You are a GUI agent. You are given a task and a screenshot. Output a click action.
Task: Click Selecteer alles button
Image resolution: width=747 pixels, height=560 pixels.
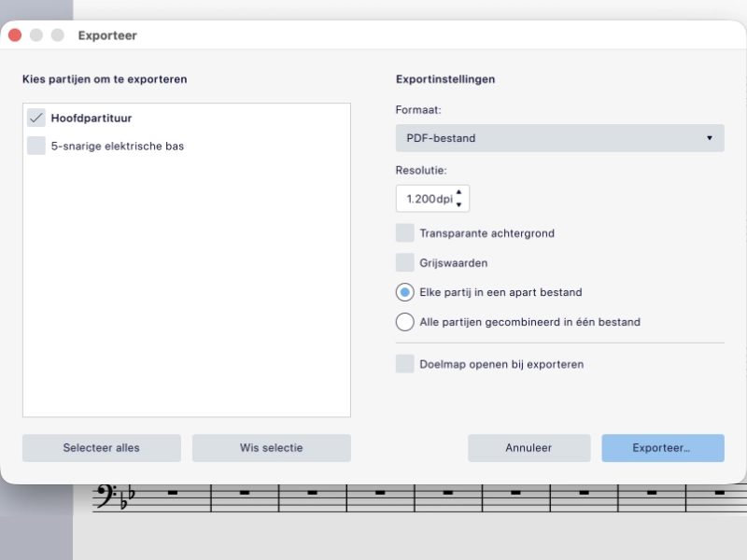click(x=102, y=448)
